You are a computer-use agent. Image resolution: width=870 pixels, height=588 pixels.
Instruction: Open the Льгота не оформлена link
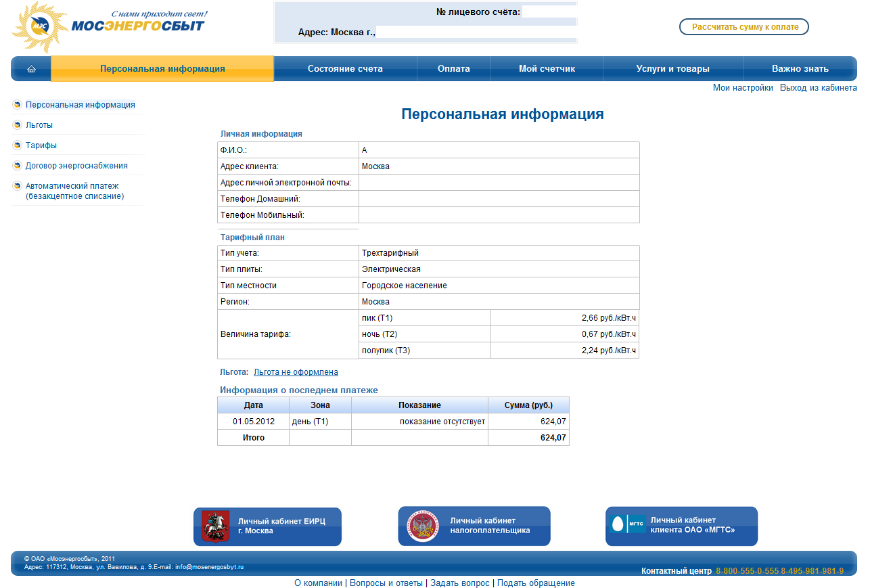pos(296,371)
